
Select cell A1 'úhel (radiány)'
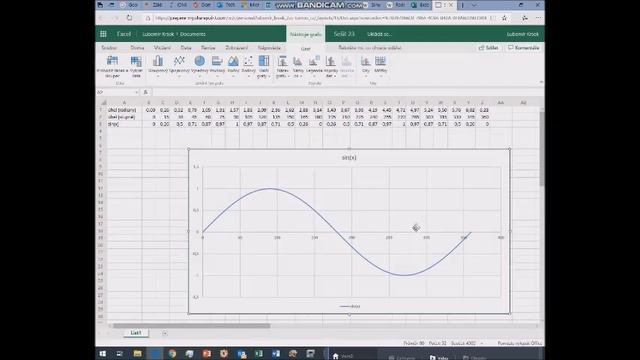click(124, 110)
